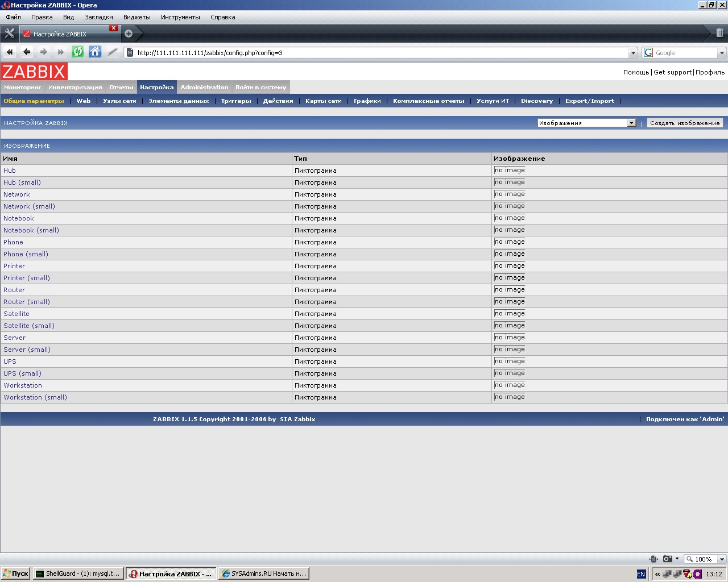This screenshot has width=728, height=582.
Task: Click the wand password icon
Action: 113,52
